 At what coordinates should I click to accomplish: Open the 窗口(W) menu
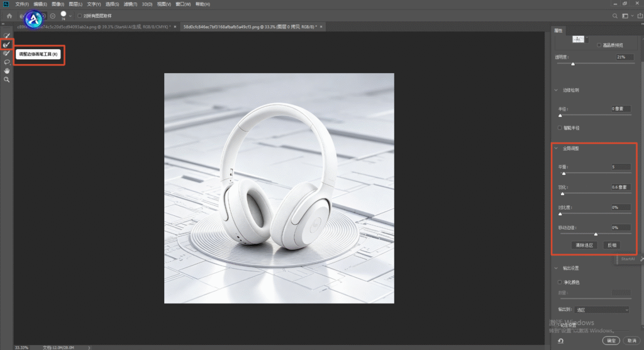click(183, 4)
